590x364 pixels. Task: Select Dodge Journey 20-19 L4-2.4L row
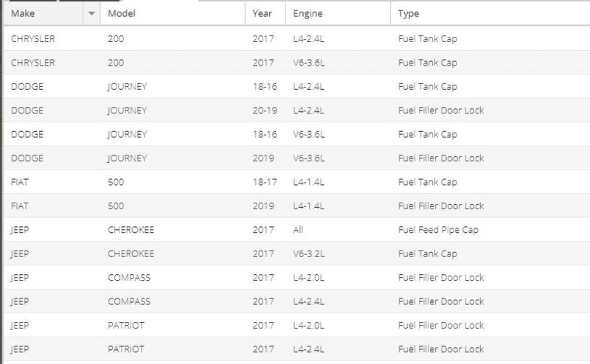click(x=297, y=111)
